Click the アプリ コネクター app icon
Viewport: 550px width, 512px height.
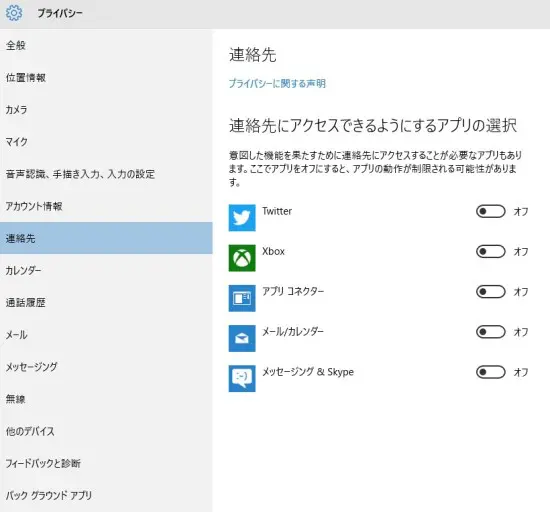(242, 298)
